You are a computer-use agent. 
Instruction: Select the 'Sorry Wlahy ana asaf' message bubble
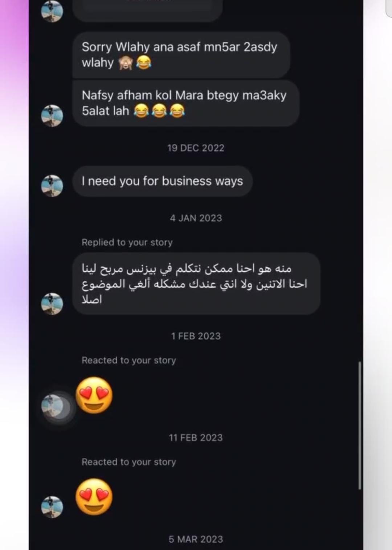click(181, 55)
